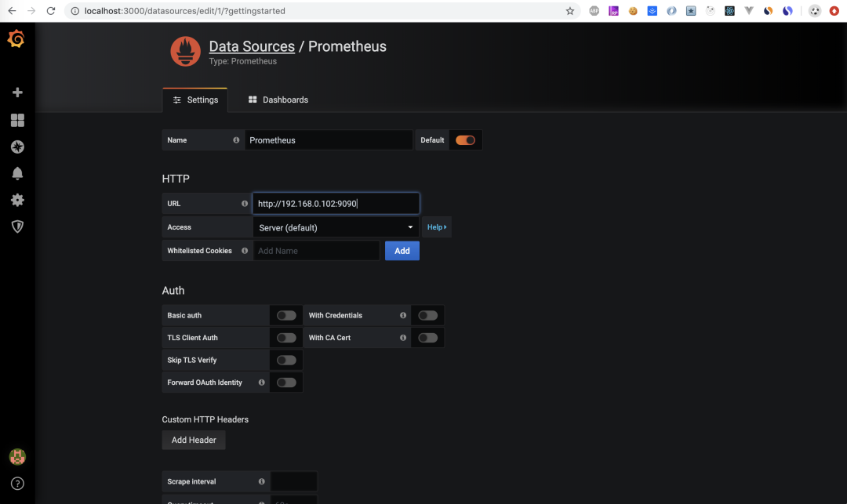Focus the Scrape interval input field
This screenshot has width=847, height=504.
(294, 481)
